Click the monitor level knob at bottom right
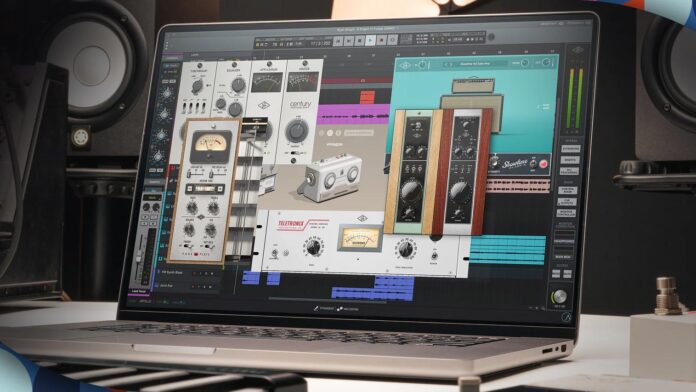The image size is (696, 392). 559,296
